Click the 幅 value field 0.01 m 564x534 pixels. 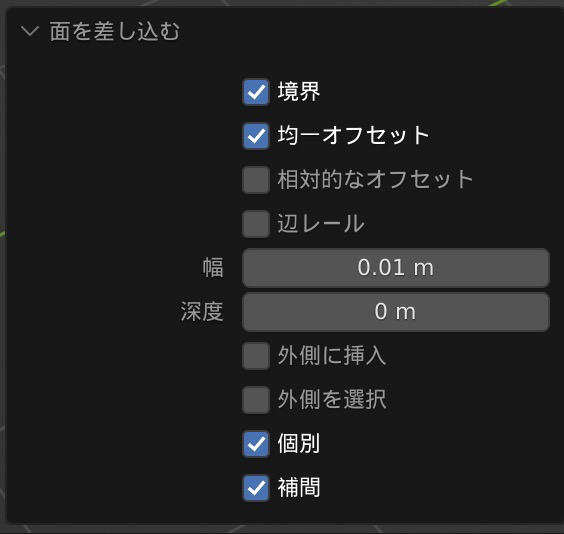396,268
